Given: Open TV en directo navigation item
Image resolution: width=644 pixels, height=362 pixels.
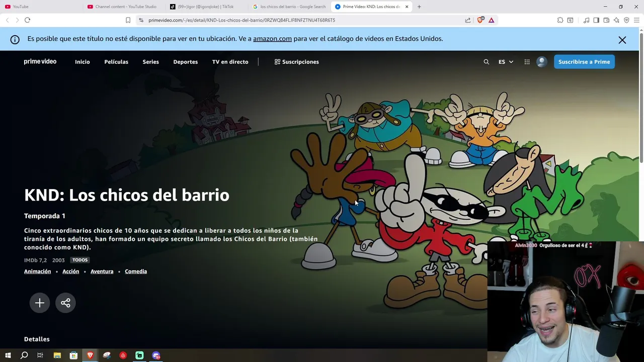Looking at the screenshot, I should pyautogui.click(x=230, y=62).
